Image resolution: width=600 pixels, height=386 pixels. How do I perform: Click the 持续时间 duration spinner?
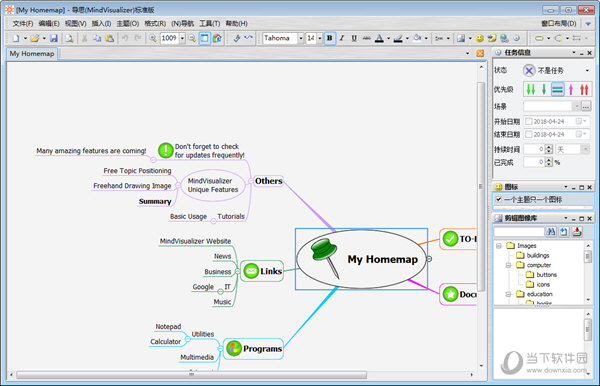pos(549,149)
